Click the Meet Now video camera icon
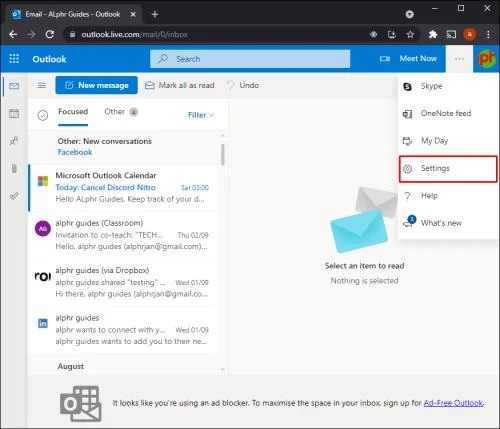500x429 pixels. click(x=385, y=59)
